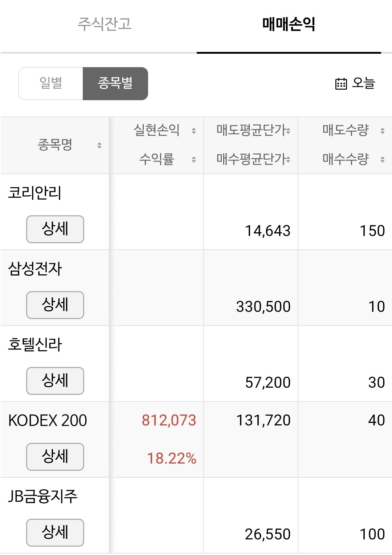Sort by 수익률 arrow icon
Screen dimensions: 392x555
pyautogui.click(x=194, y=159)
